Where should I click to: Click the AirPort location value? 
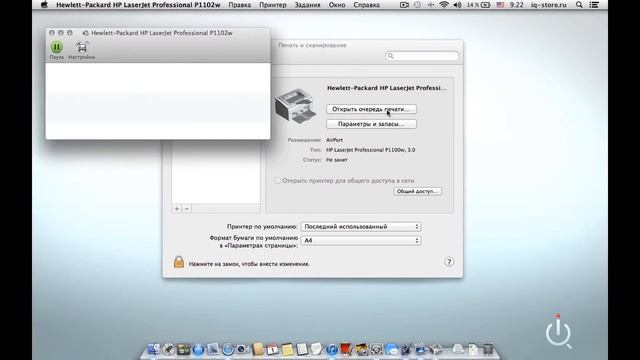[334, 140]
